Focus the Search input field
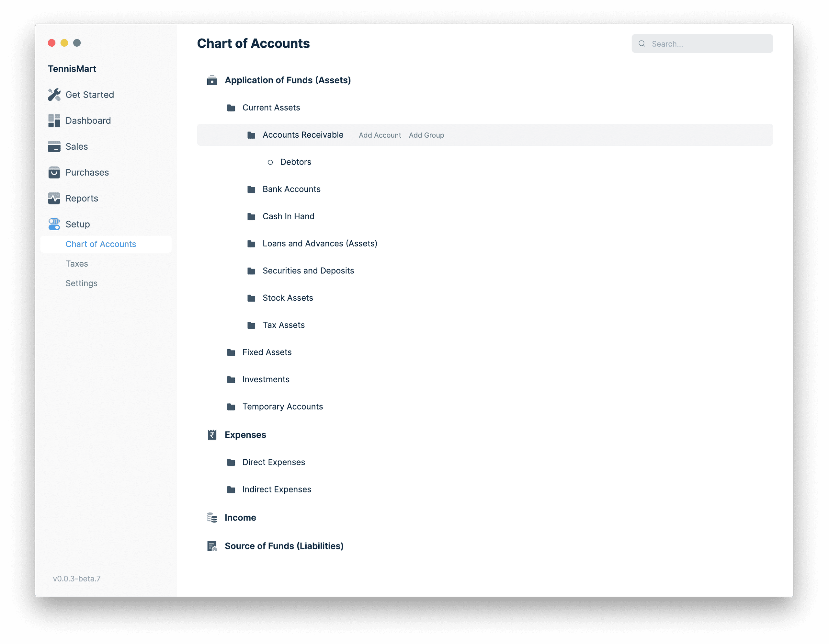This screenshot has height=644, width=829. (702, 44)
